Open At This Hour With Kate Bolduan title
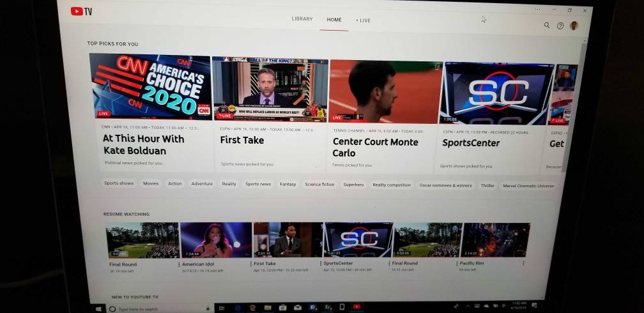644x313 pixels. (x=143, y=144)
